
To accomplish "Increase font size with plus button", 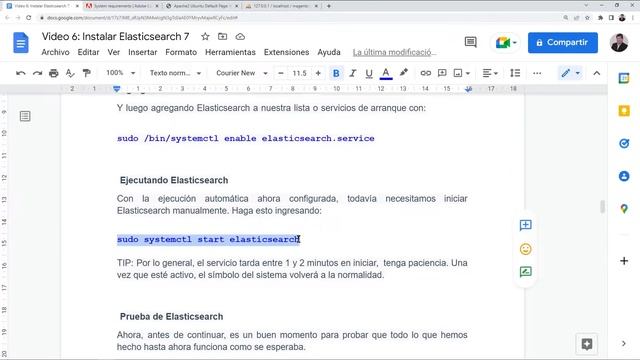I will tap(318, 73).
